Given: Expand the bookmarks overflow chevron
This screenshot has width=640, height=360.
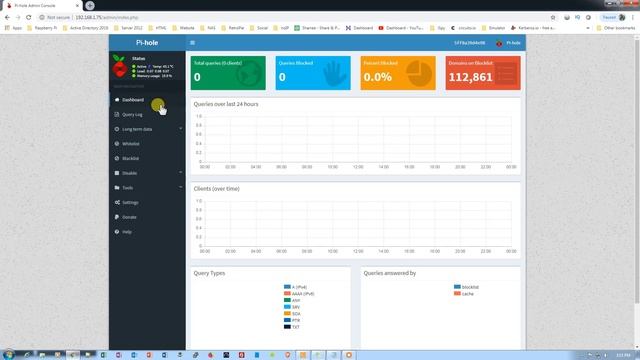Looking at the screenshot, I should coord(588,28).
